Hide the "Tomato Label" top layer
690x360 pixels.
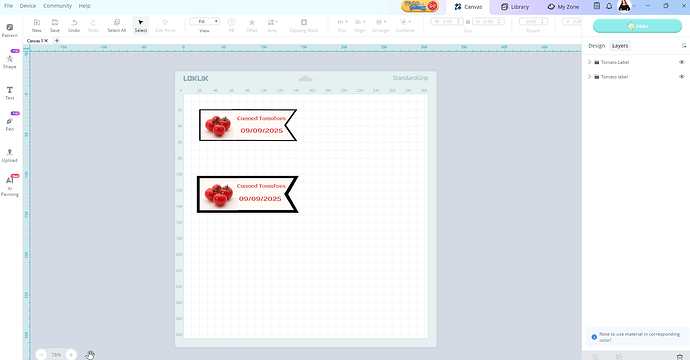point(682,62)
